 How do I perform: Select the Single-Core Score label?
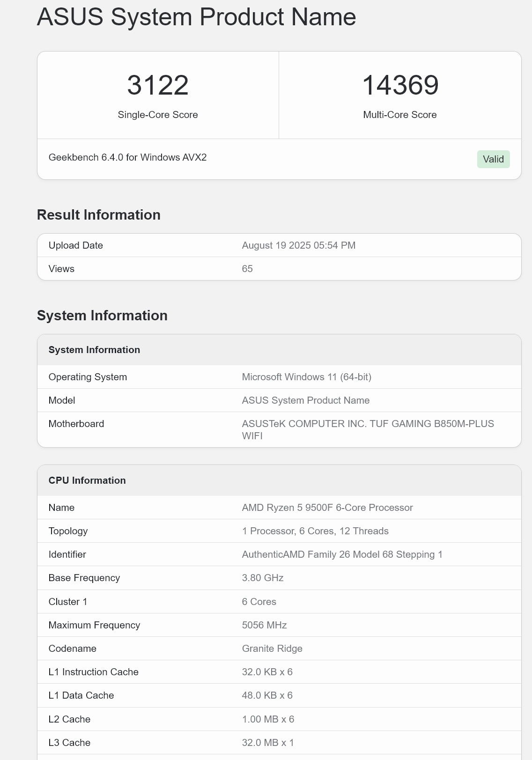point(158,115)
